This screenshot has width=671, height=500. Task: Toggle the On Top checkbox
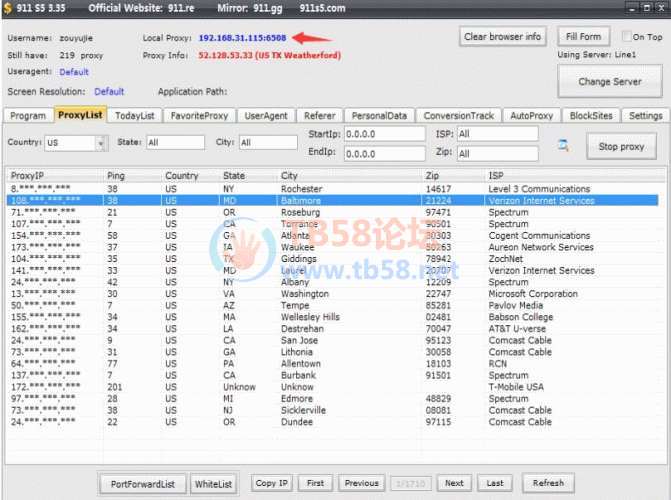click(626, 36)
